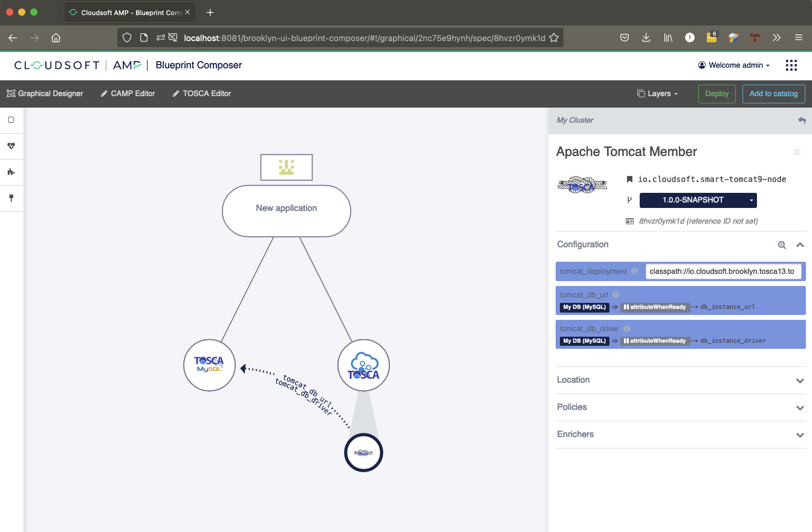812x532 pixels.
Task: Select the New application root node
Action: [x=287, y=211]
